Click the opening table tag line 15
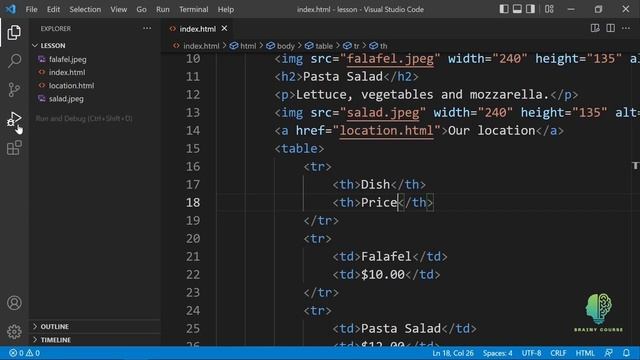 [299, 149]
